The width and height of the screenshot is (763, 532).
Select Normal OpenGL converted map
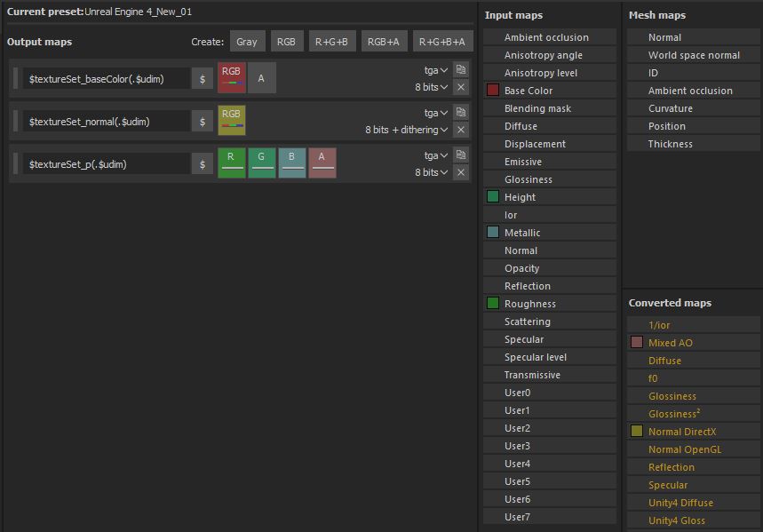[x=694, y=449]
